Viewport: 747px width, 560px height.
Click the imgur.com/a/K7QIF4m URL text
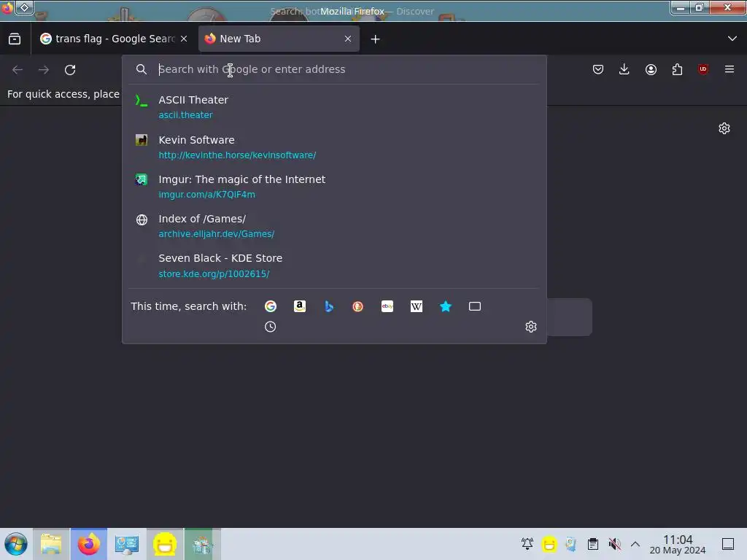tap(206, 195)
